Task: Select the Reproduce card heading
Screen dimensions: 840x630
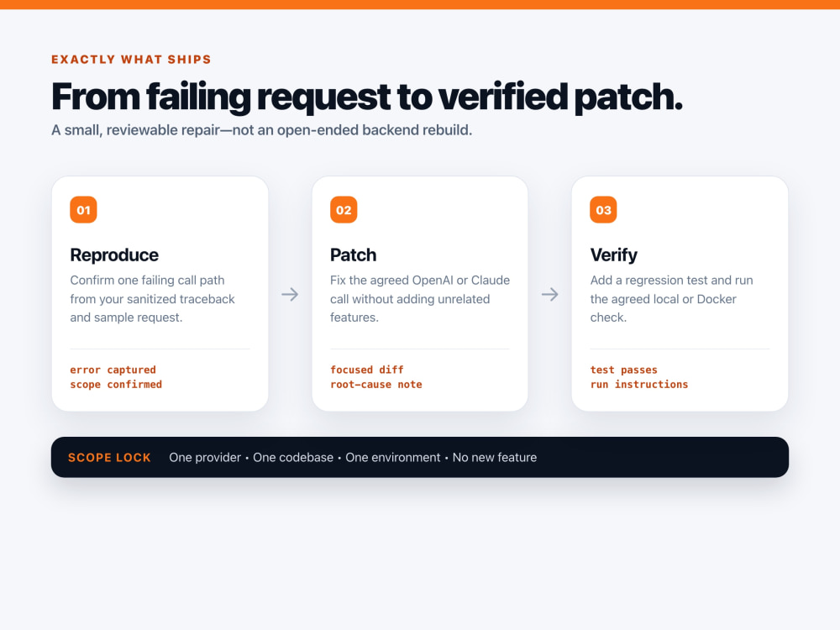Action: point(114,255)
